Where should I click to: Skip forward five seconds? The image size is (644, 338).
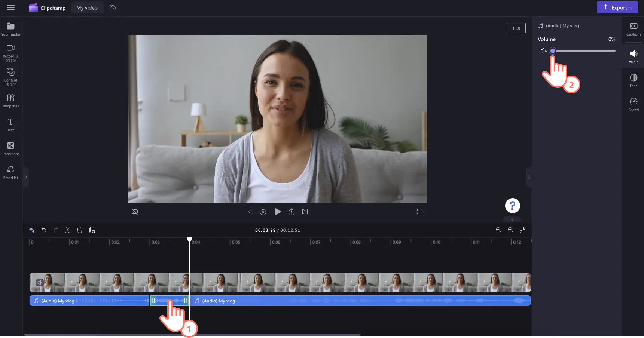pyautogui.click(x=292, y=212)
